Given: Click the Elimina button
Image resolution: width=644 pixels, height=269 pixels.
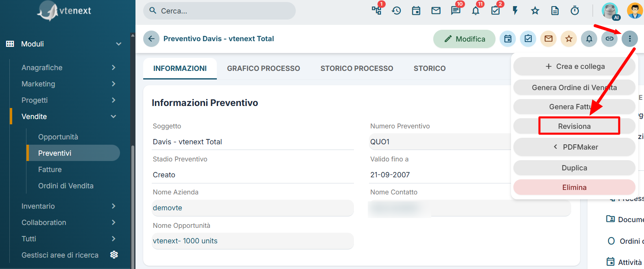Looking at the screenshot, I should click(574, 187).
